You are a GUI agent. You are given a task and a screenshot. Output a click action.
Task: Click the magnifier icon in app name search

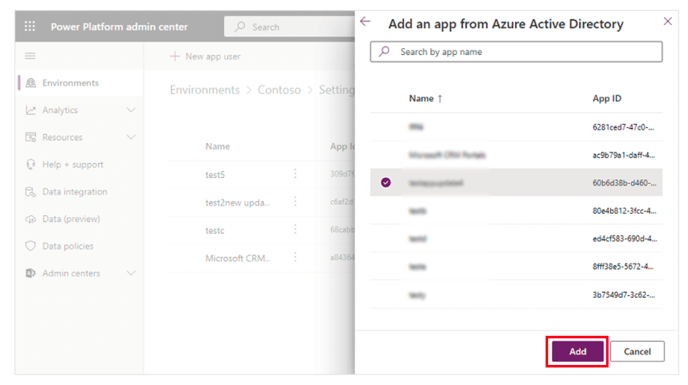coord(384,51)
